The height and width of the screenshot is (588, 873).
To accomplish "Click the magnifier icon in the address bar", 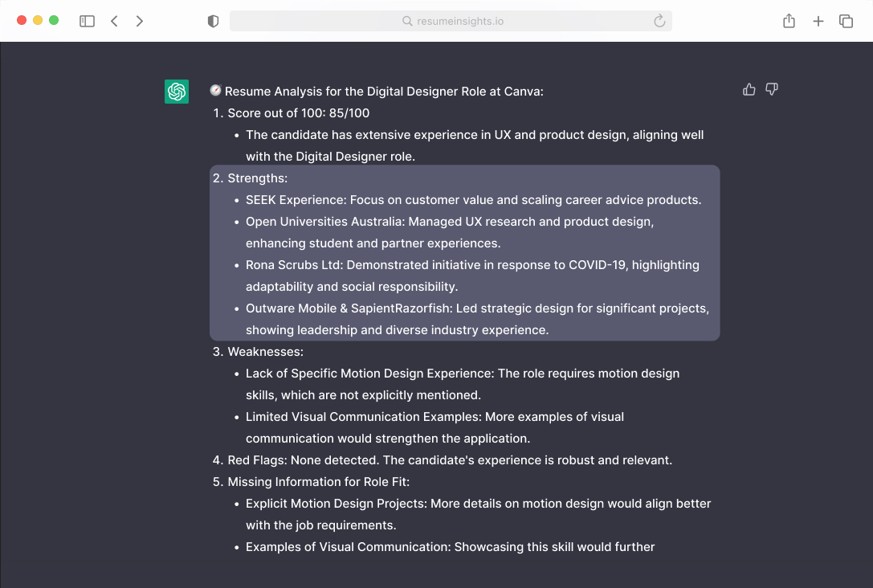I will [x=407, y=22].
